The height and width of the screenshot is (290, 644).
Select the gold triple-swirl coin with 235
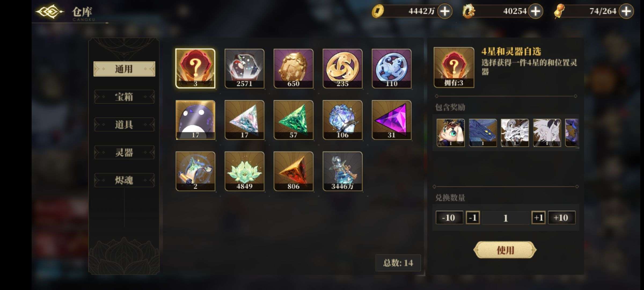(x=342, y=68)
